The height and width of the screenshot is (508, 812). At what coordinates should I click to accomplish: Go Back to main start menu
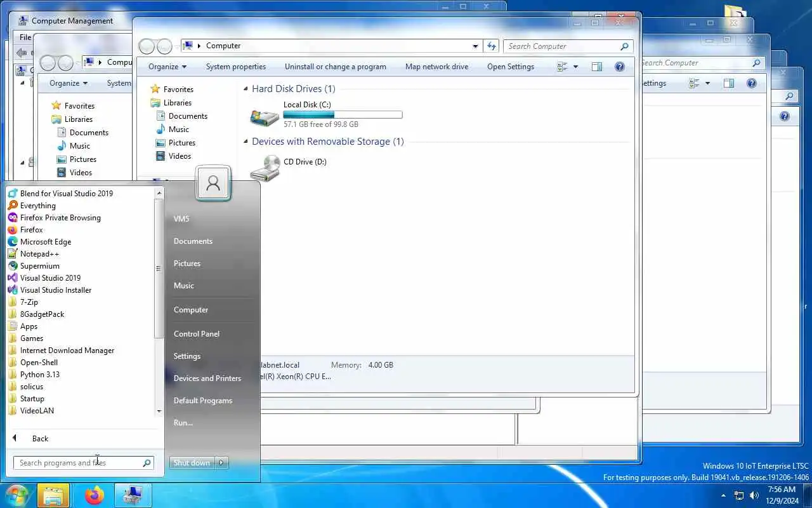pyautogui.click(x=40, y=439)
